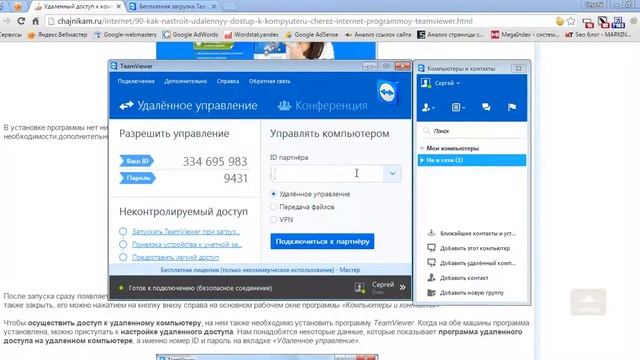Image resolution: width=640 pixels, height=360 pixels.
Task: Switch to Бесплатная загрузка browser tab
Action: pyautogui.click(x=172, y=7)
